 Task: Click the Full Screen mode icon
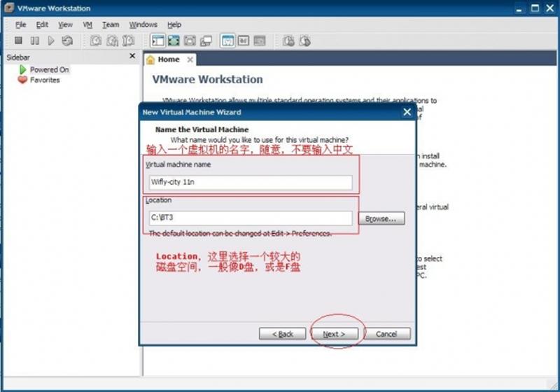pyautogui.click(x=174, y=41)
